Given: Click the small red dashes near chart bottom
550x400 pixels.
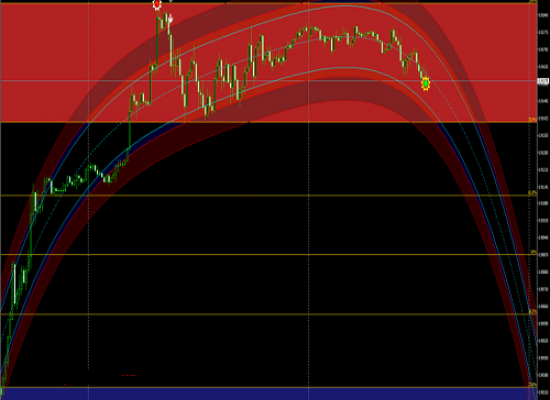Looking at the screenshot, I should [x=129, y=375].
